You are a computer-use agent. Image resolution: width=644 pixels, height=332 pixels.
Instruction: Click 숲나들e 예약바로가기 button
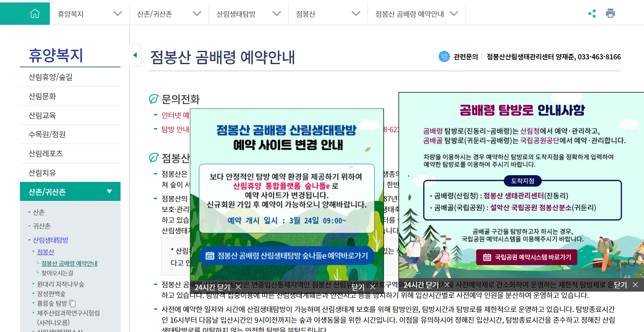287,256
